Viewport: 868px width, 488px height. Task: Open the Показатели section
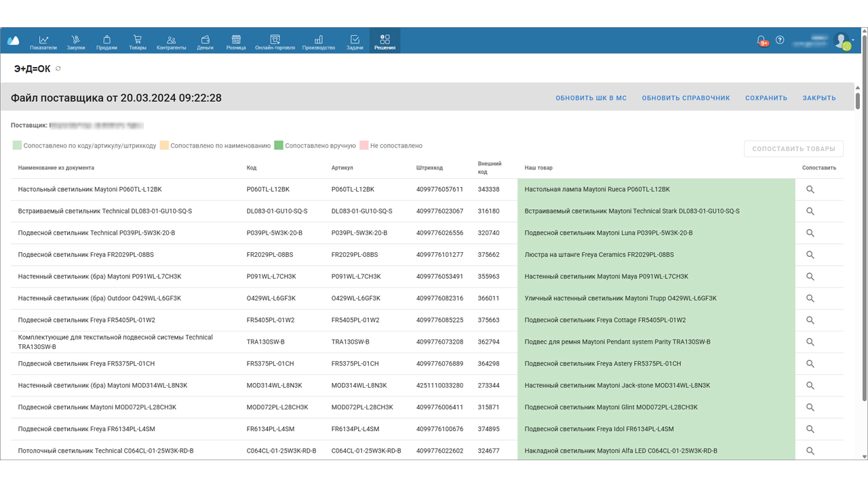coord(43,42)
